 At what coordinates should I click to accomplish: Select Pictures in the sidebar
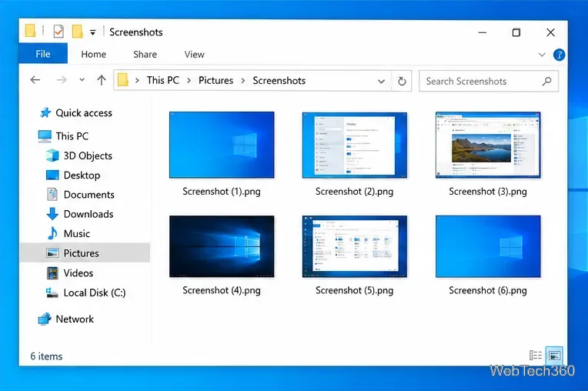coord(85,253)
